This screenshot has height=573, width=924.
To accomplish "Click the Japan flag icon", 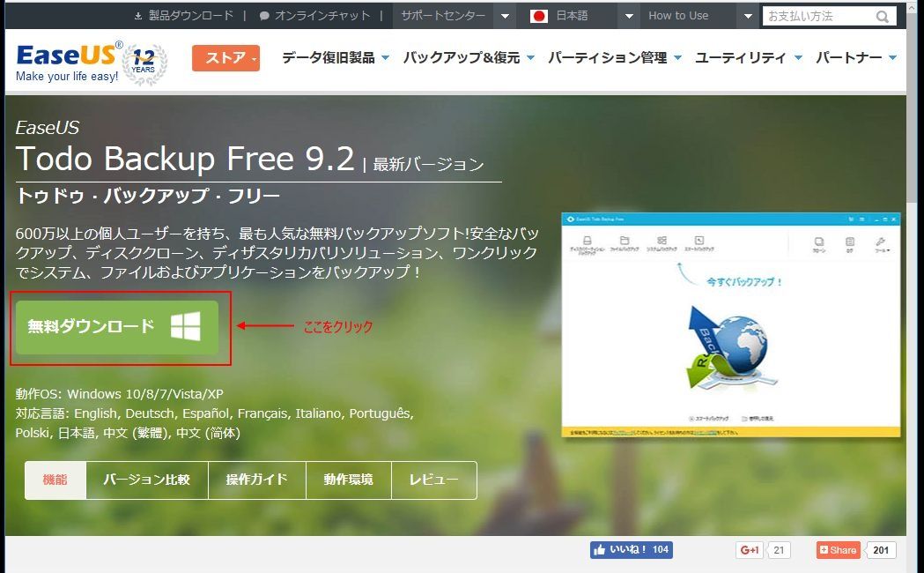I will 538,16.
